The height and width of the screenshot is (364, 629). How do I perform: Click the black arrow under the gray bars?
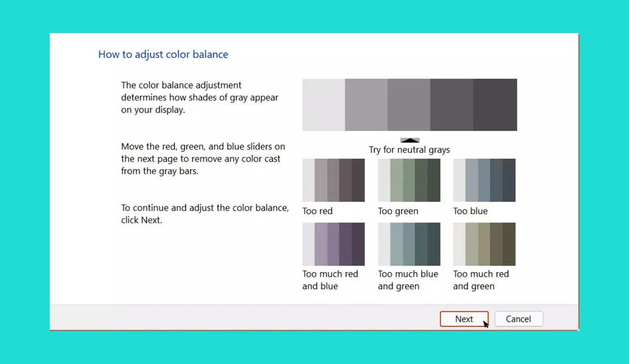pyautogui.click(x=410, y=140)
